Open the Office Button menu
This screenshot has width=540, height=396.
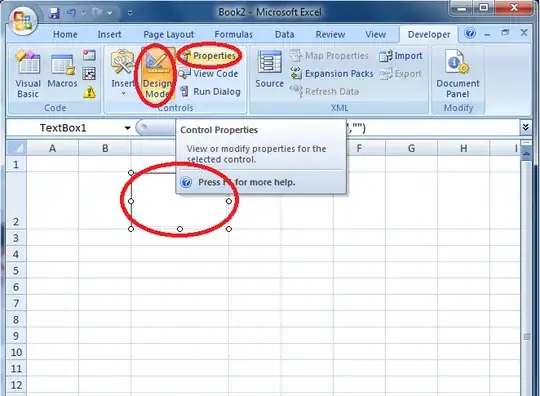(x=23, y=20)
